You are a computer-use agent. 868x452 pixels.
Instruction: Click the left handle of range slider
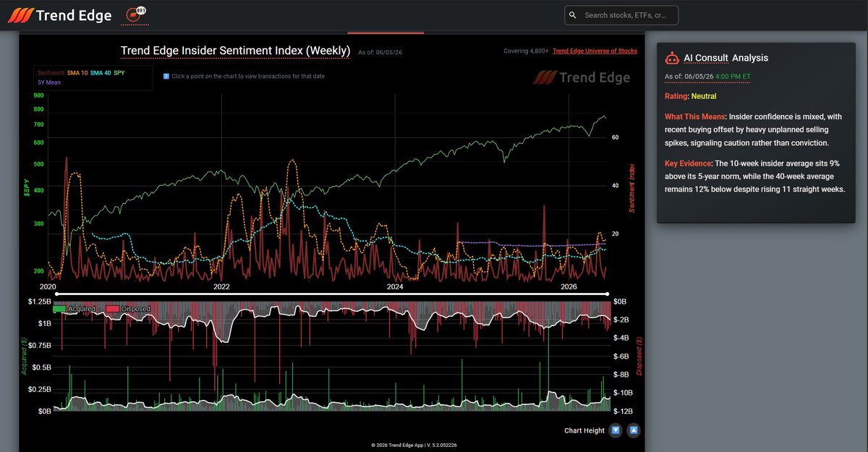pos(57,294)
